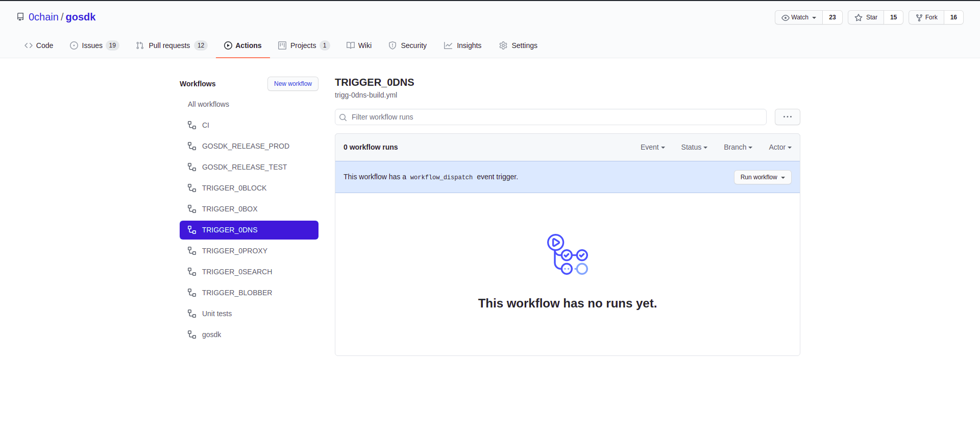Click the Code tab angle-brackets icon
Viewport: 980px width, 428px height.
[29, 45]
